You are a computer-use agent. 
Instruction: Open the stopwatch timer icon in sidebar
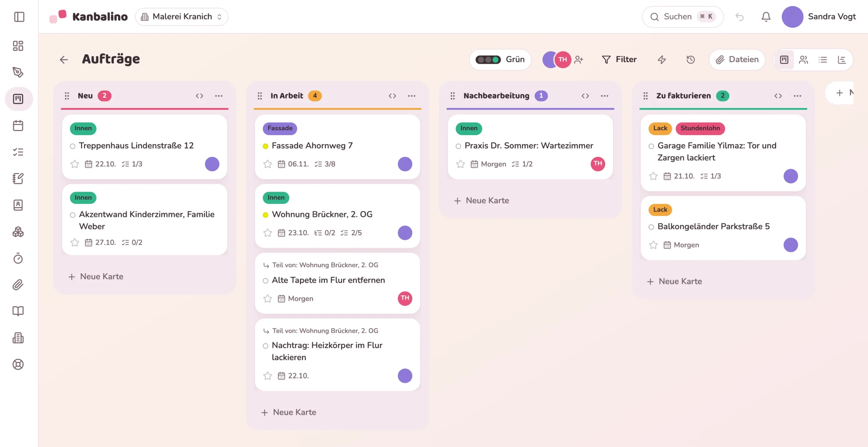(18, 258)
